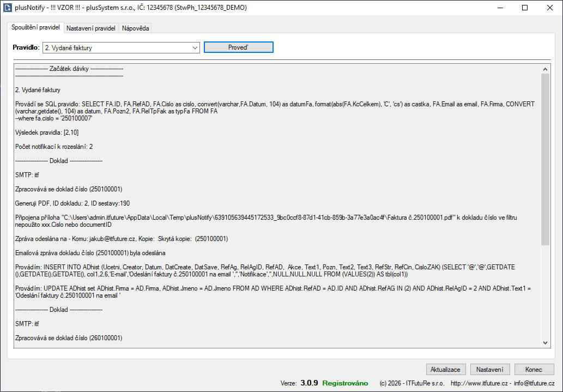Switch to the Spouštění pravidel tab
The image size is (563, 392).
[36, 28]
